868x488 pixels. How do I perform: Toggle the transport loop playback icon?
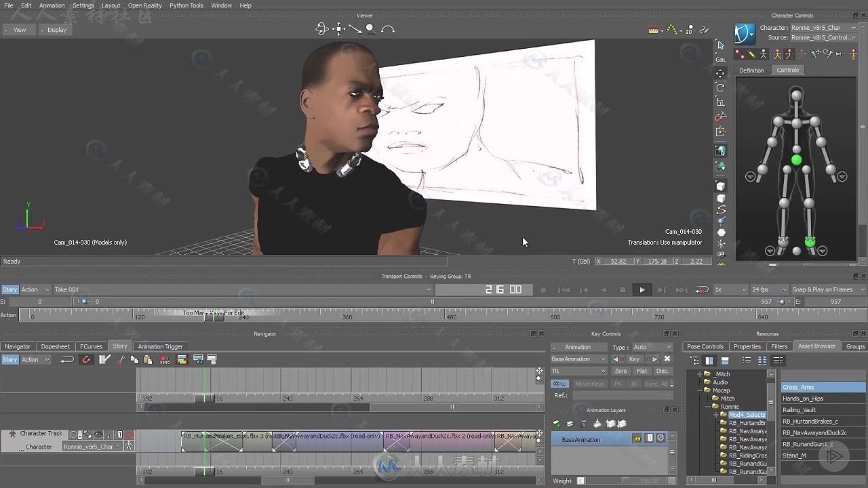pyautogui.click(x=703, y=290)
